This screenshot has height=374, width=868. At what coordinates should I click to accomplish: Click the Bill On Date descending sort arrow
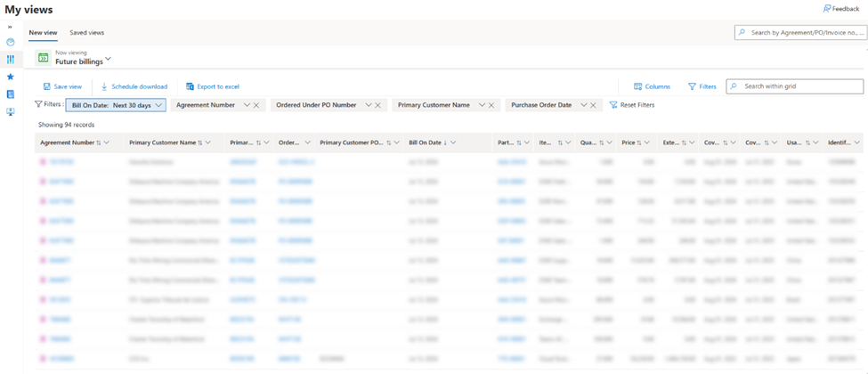(x=446, y=142)
